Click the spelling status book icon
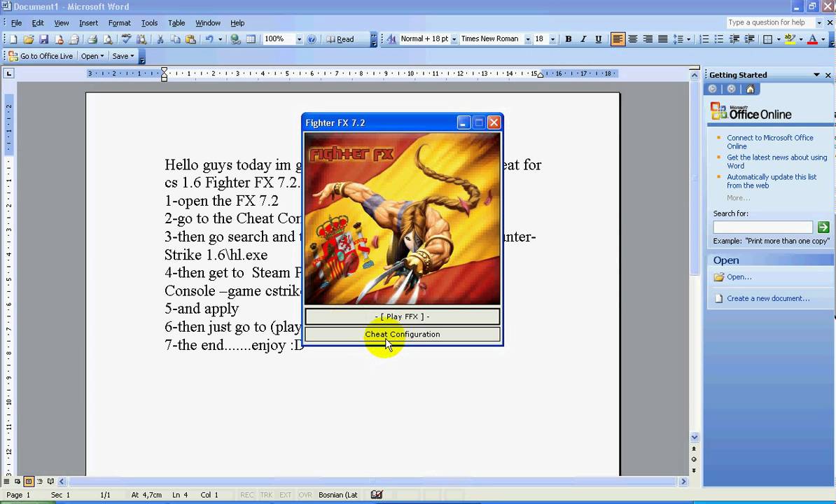The height and width of the screenshot is (504, 836). pyautogui.click(x=377, y=494)
